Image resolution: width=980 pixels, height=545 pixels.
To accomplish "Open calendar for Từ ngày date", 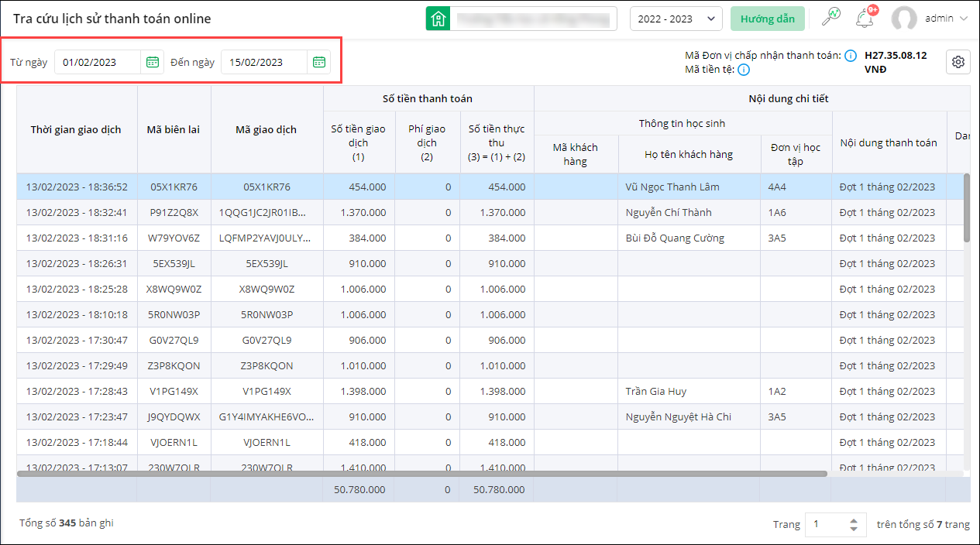I will coord(153,63).
